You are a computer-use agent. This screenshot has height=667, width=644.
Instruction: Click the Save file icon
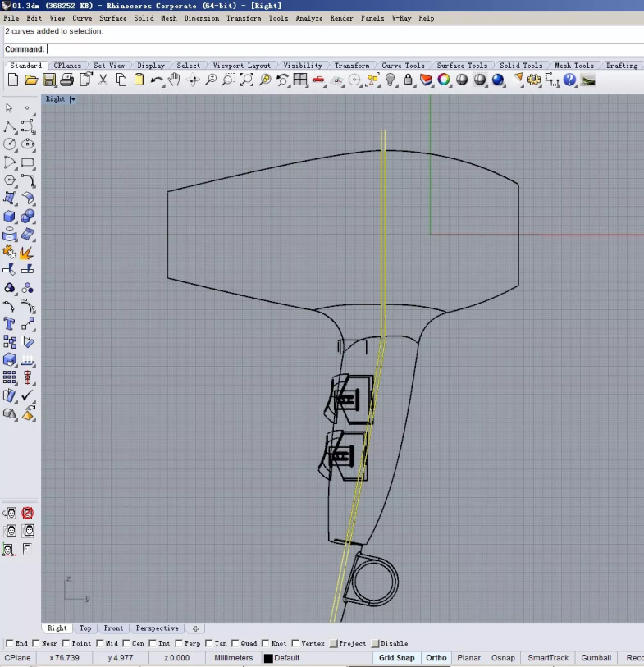(49, 80)
